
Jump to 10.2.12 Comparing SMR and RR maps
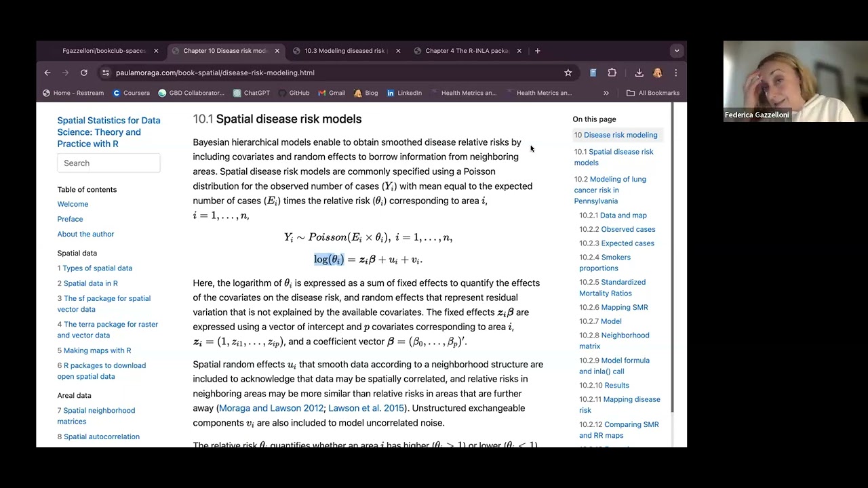[619, 430]
